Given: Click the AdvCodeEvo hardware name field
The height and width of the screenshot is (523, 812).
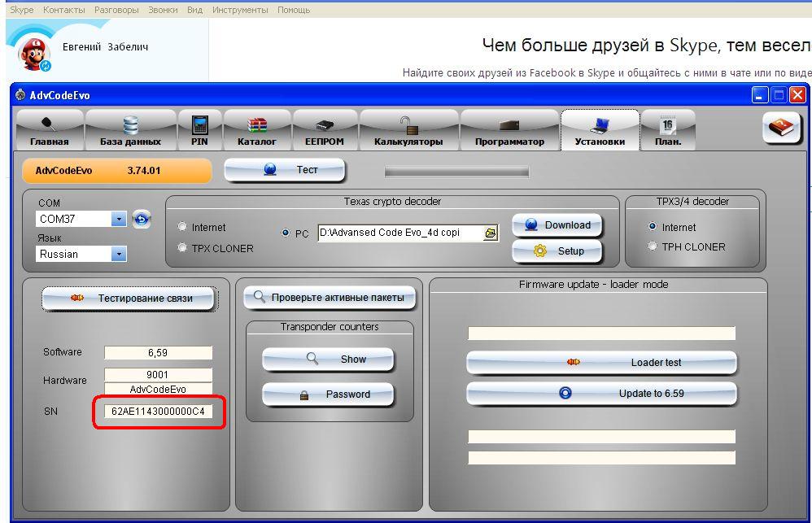Looking at the screenshot, I should [x=158, y=389].
